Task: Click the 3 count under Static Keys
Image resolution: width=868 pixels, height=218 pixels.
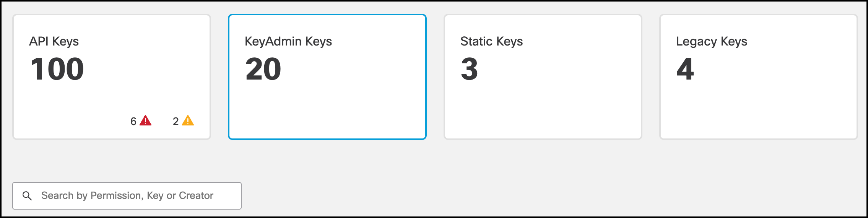Action: point(469,69)
